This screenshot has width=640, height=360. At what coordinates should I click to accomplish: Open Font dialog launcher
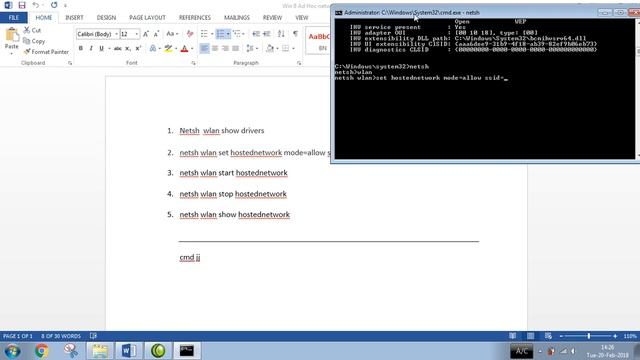[193, 63]
